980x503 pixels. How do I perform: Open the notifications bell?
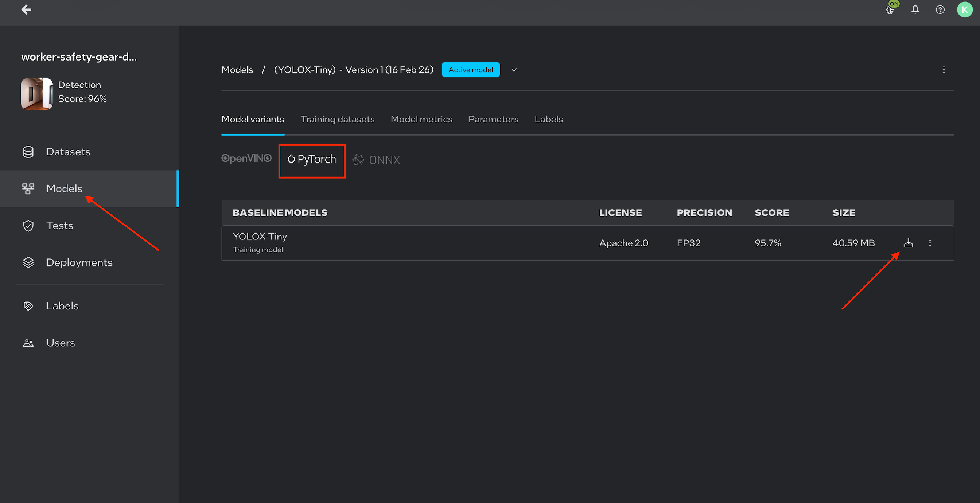[x=915, y=9]
